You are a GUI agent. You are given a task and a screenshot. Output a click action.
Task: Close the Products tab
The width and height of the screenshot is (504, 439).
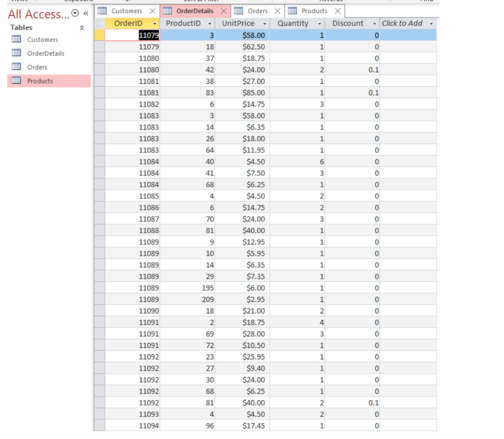pos(338,11)
